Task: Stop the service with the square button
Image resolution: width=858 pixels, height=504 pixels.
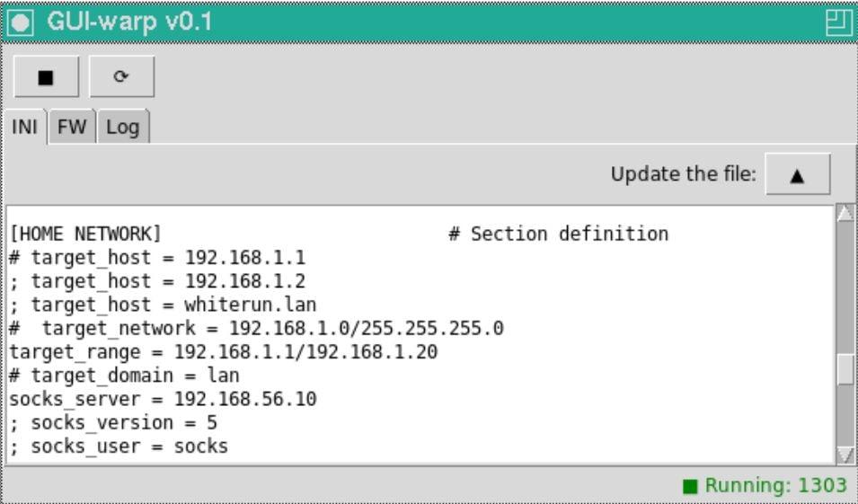Action: coord(46,76)
